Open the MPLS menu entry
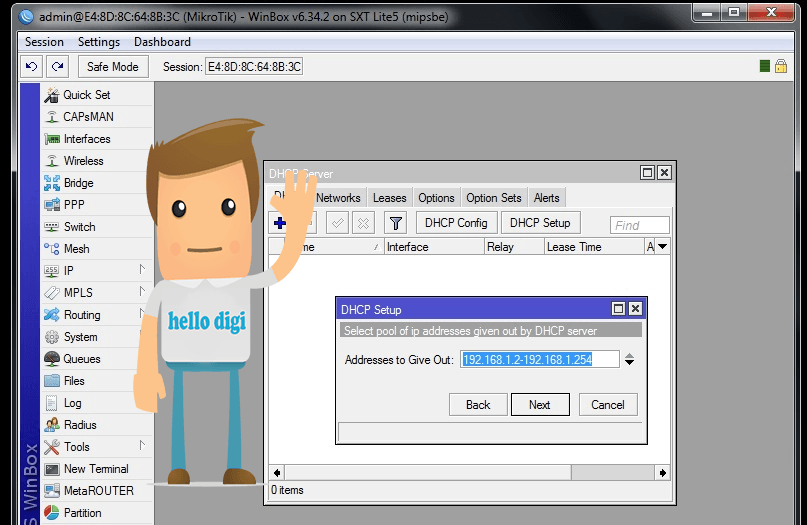807x525 pixels. [97, 293]
